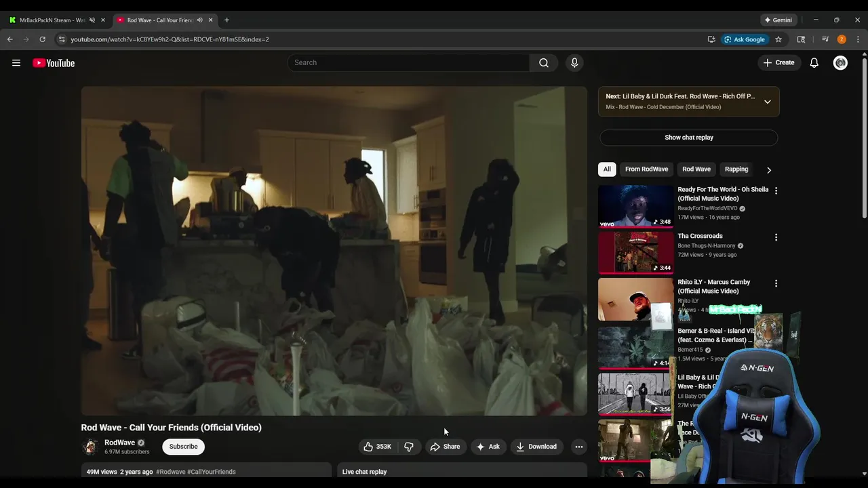868x488 pixels.
Task: Unmute the MrBackPackN Stream tab audio icon
Action: (x=92, y=20)
